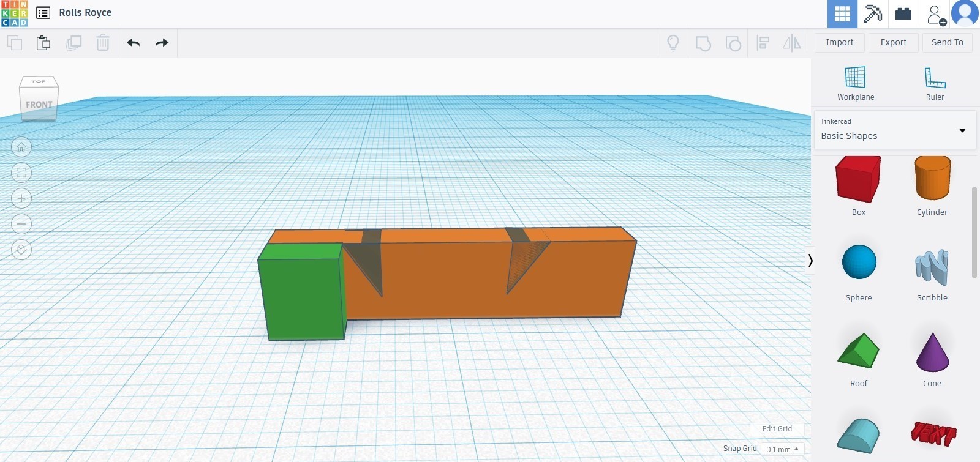Click the Group shapes icon
980x462 pixels.
[703, 43]
